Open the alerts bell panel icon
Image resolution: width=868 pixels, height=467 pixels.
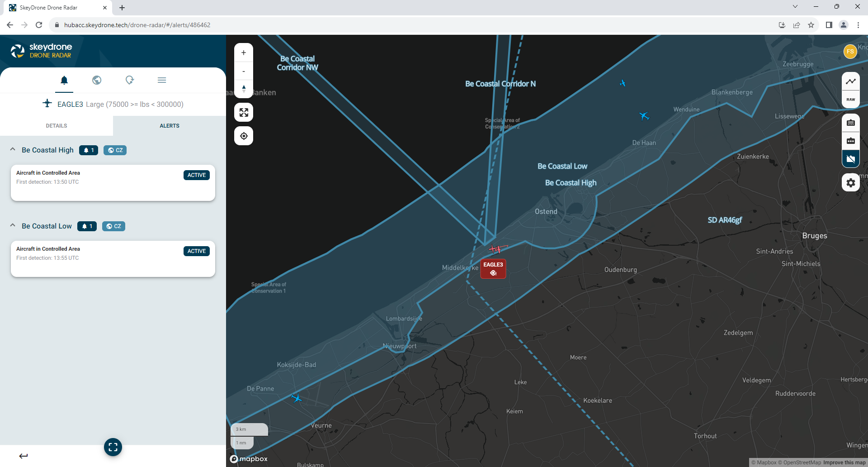coord(64,80)
